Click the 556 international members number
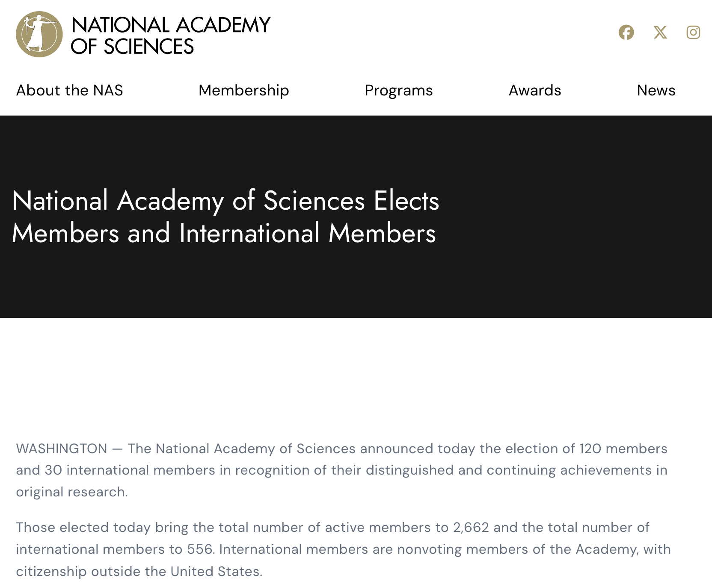 pyautogui.click(x=200, y=549)
